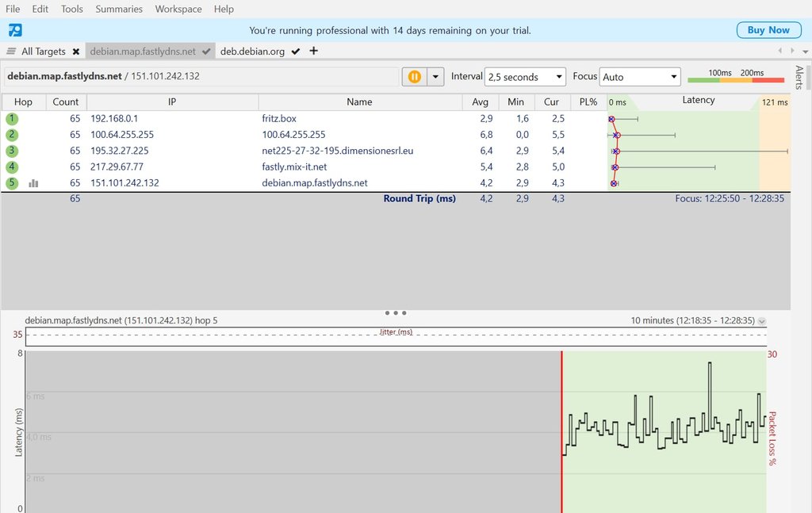Click the hop 3 green circle

pyautogui.click(x=12, y=151)
